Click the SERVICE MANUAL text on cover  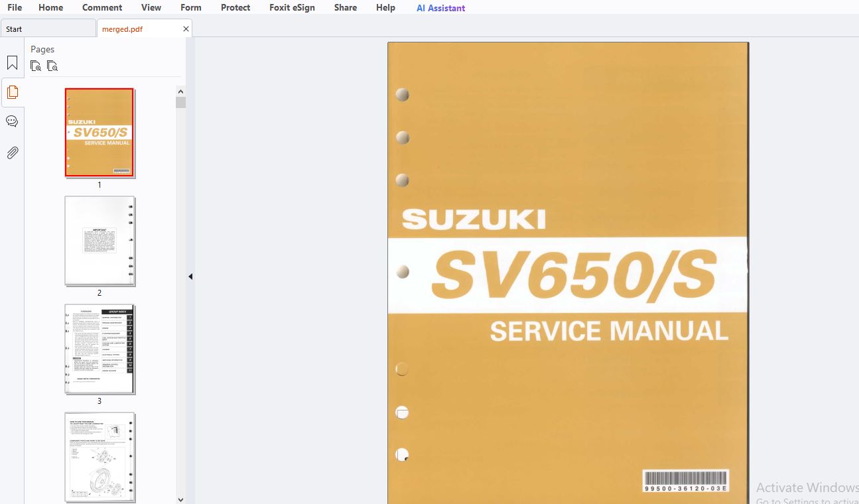pos(609,330)
